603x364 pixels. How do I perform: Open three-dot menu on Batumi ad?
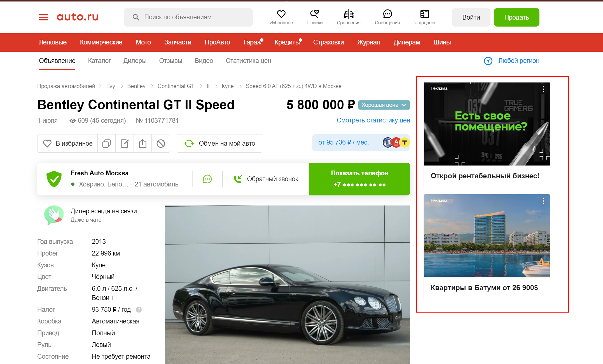pyautogui.click(x=543, y=201)
